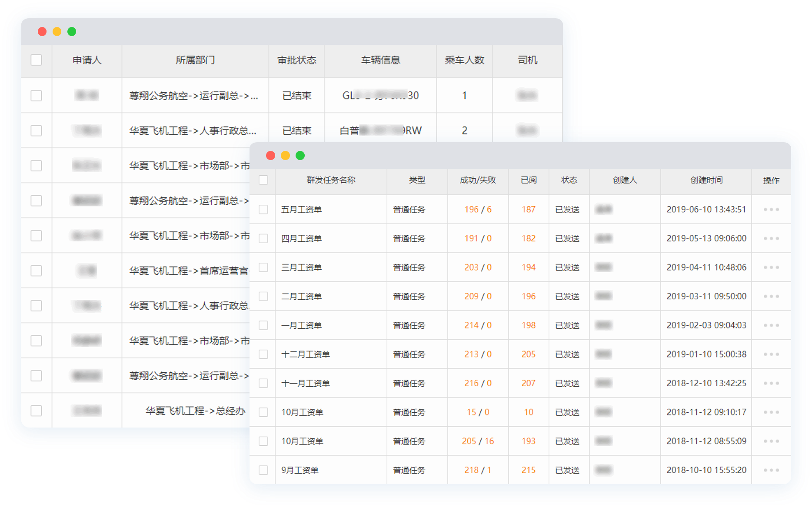This screenshot has width=812, height=508.
Task: Click 已发送 status in 三月工资单 row
Action: tap(567, 267)
